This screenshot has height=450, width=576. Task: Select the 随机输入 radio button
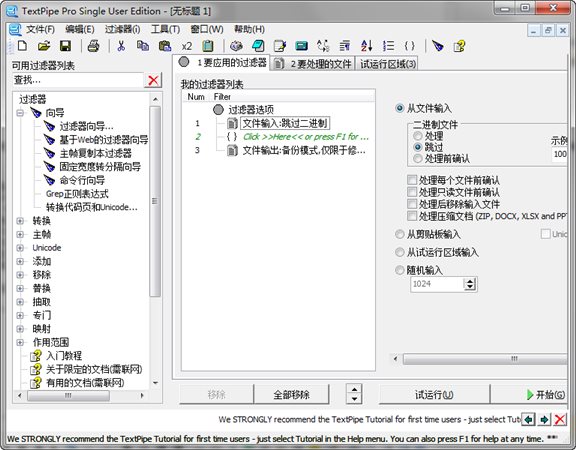click(399, 270)
